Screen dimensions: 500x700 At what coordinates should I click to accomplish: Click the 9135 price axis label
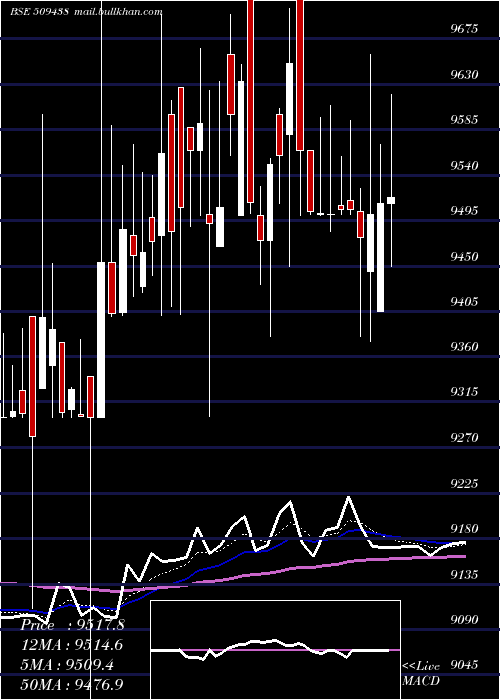click(x=464, y=575)
